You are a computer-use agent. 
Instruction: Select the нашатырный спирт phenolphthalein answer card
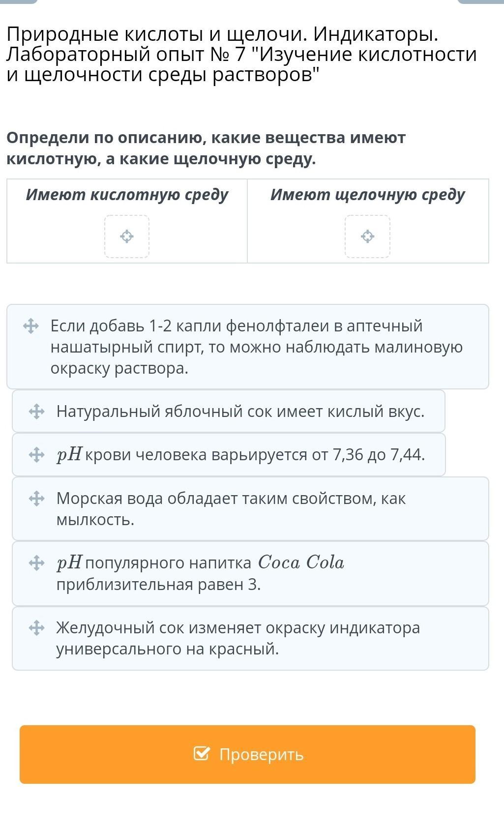pos(256,347)
